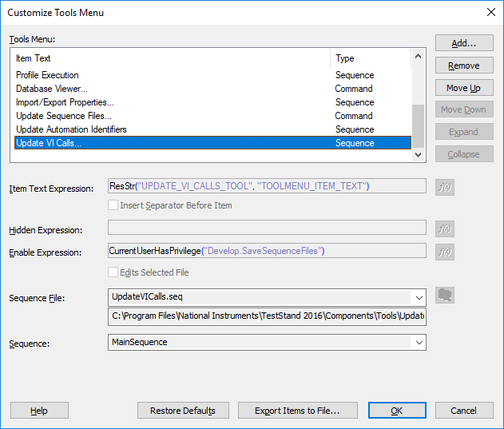This screenshot has height=429, width=504.
Task: Click the Item Text column header
Action: pyautogui.click(x=171, y=58)
